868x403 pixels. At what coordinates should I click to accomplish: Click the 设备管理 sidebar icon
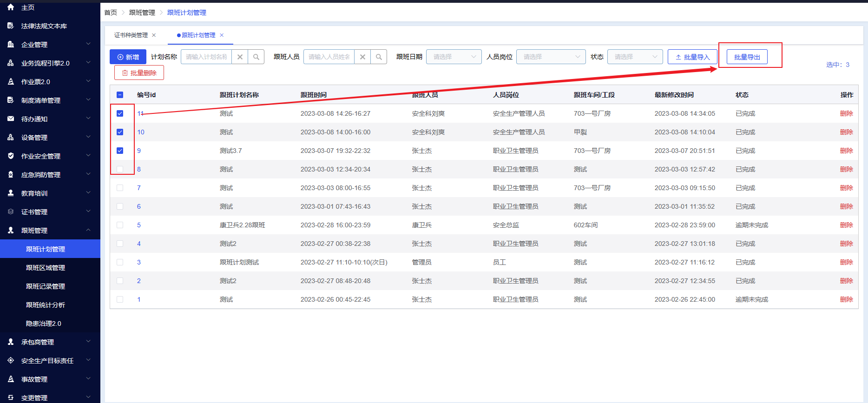click(x=11, y=138)
